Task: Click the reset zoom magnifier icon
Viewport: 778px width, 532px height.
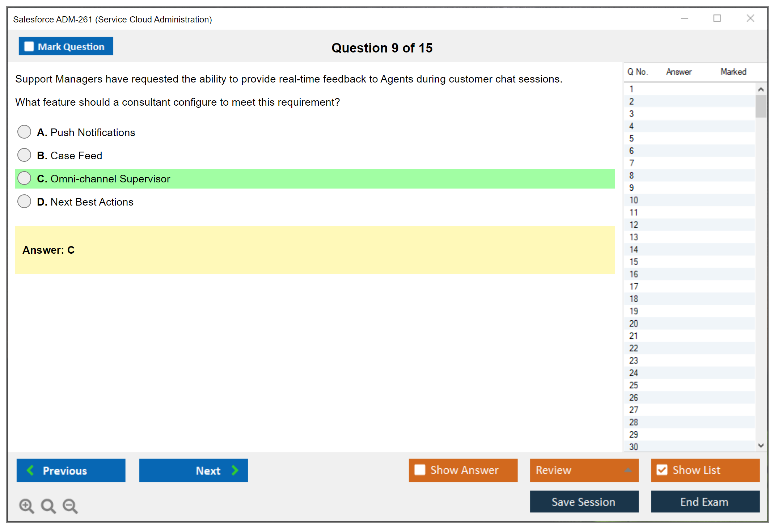Action: coord(48,506)
